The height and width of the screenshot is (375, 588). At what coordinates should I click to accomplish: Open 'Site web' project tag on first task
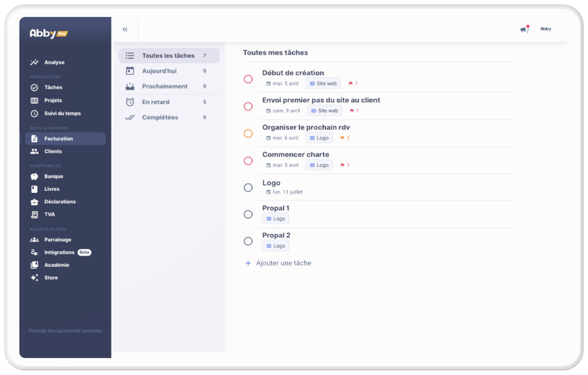pos(323,84)
